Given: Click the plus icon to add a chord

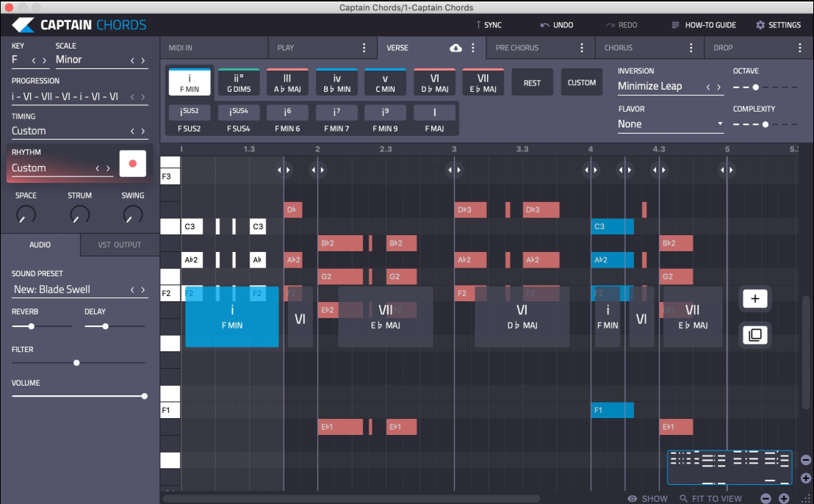Looking at the screenshot, I should pos(754,298).
